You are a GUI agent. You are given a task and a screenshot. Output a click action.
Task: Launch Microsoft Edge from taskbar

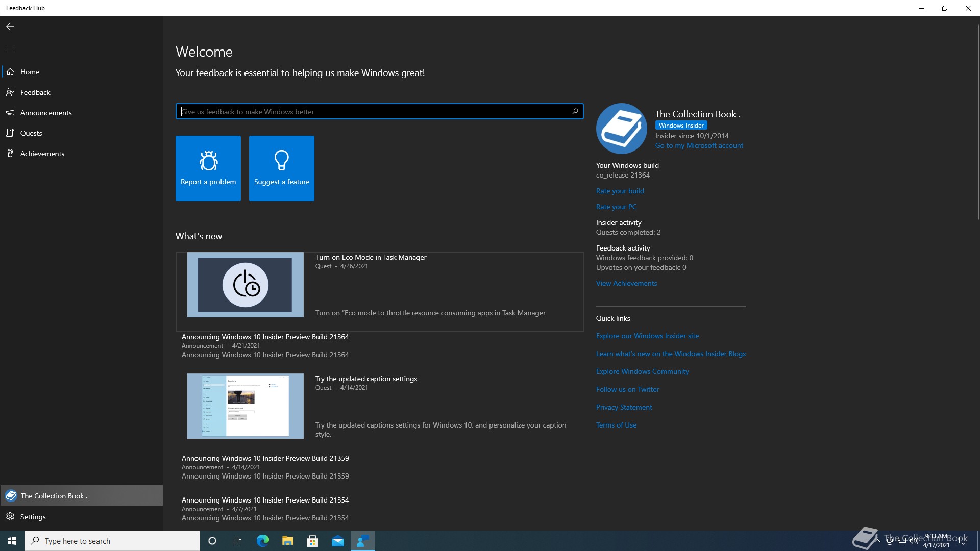click(x=262, y=541)
